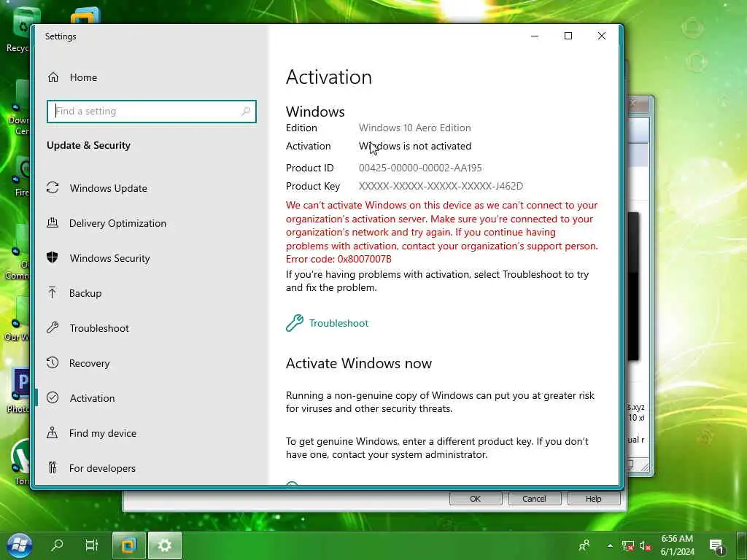Switch to the VMware taskbar app
This screenshot has height=560, width=747.
[x=128, y=545]
